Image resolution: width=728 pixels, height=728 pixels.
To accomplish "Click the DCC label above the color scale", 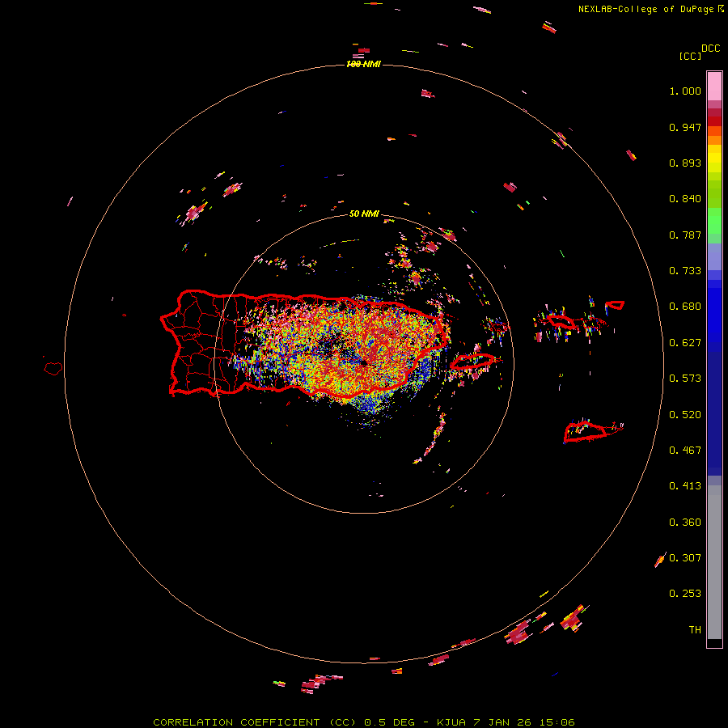I will tap(711, 49).
